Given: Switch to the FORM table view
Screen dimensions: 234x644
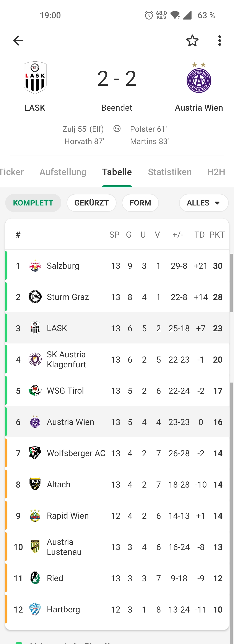Looking at the screenshot, I should tap(140, 203).
